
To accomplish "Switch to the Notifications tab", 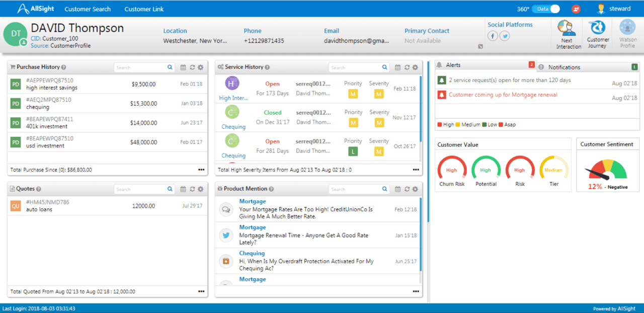I will pyautogui.click(x=563, y=67).
